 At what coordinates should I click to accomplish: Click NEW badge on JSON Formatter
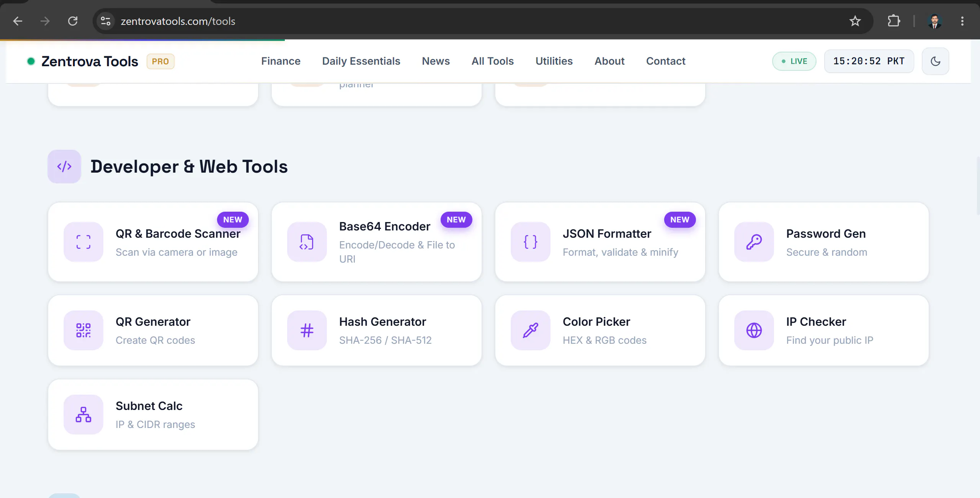point(680,220)
